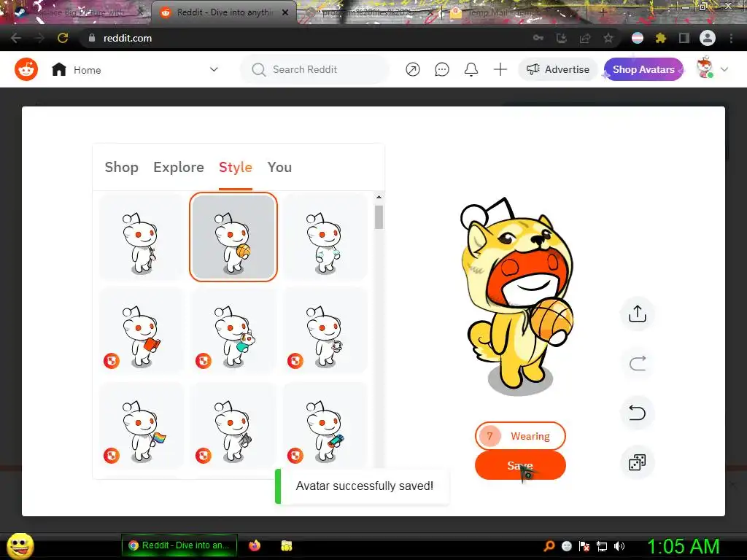Select the teal plush toy hand item
747x560 pixels.
coord(233,330)
